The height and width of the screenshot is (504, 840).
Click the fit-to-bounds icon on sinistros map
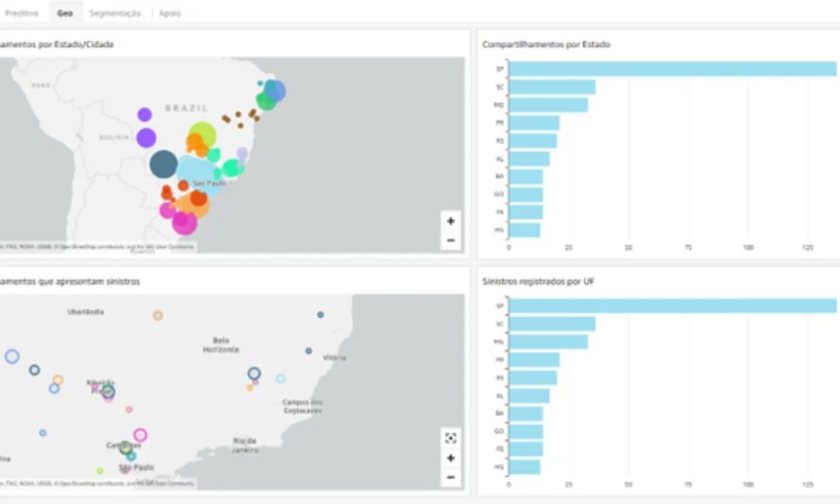point(450,438)
